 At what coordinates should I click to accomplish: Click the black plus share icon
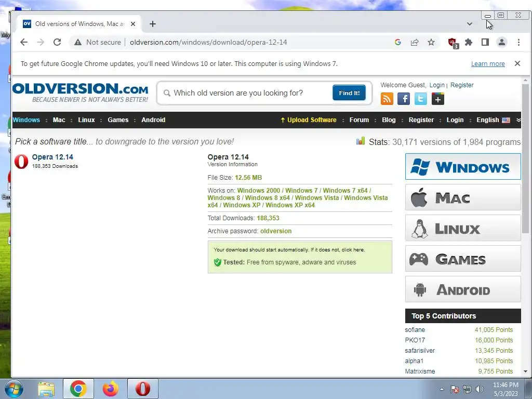click(437, 99)
